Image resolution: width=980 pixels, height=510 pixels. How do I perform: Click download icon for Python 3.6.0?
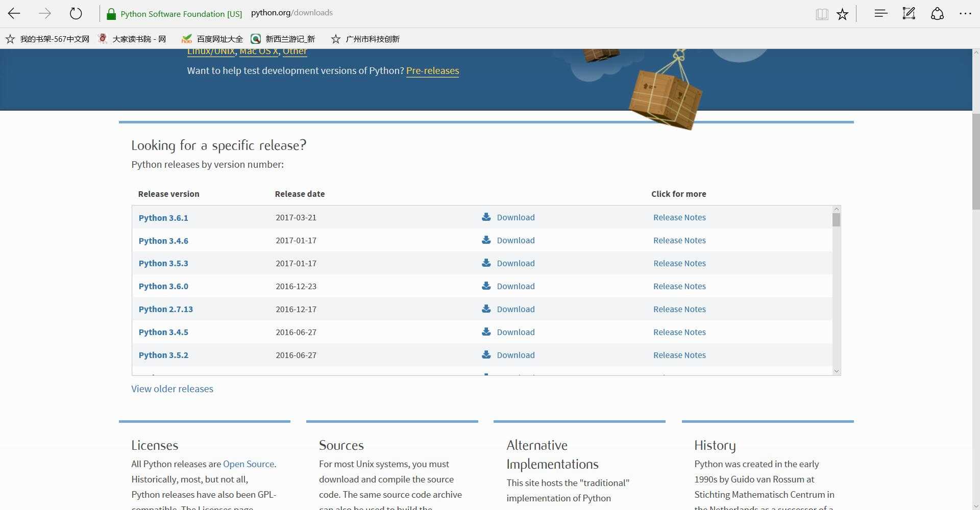click(486, 286)
